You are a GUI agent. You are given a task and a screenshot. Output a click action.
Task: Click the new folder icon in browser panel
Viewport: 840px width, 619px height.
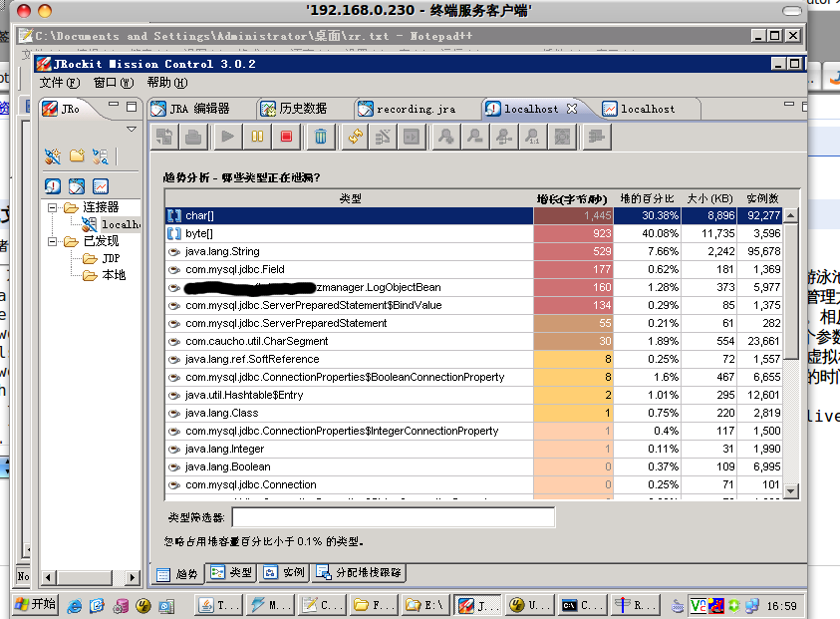77,155
